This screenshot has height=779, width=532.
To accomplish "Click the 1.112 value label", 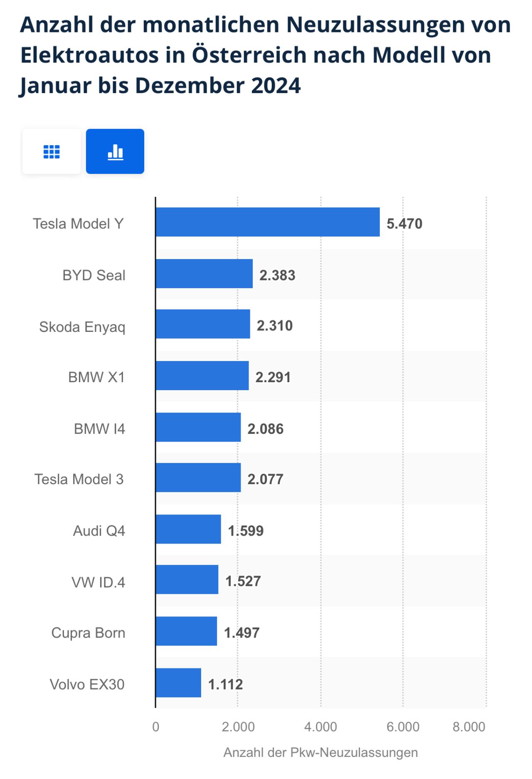I will 225,684.
